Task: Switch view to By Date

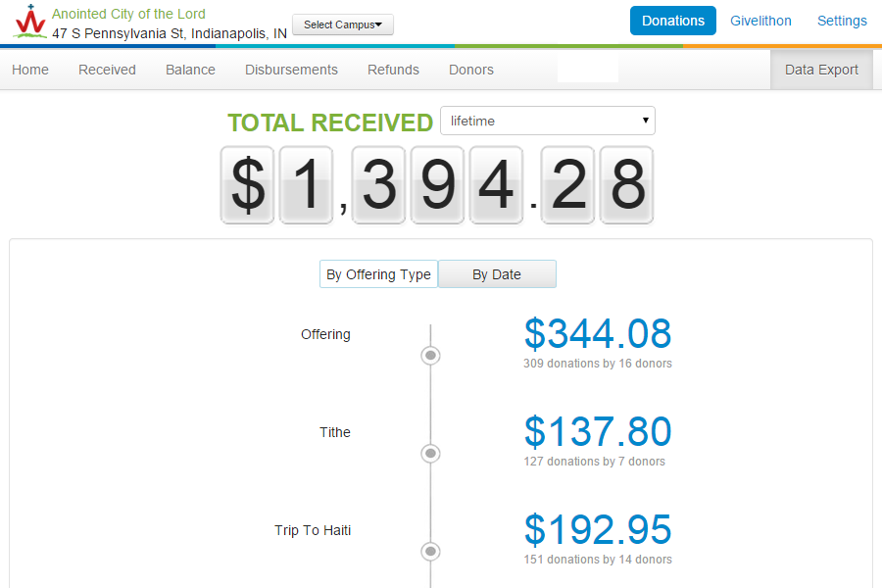Action: (x=497, y=274)
